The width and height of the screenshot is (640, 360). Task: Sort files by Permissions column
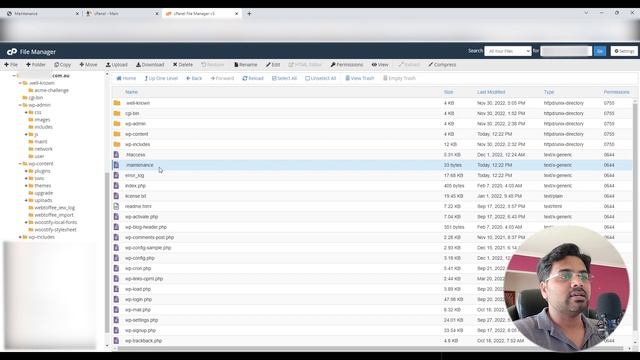point(616,92)
